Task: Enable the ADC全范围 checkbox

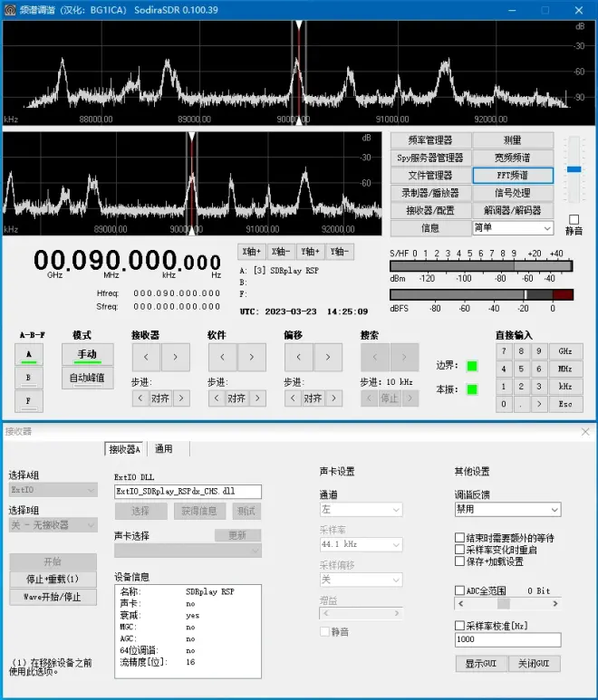Action: click(459, 590)
